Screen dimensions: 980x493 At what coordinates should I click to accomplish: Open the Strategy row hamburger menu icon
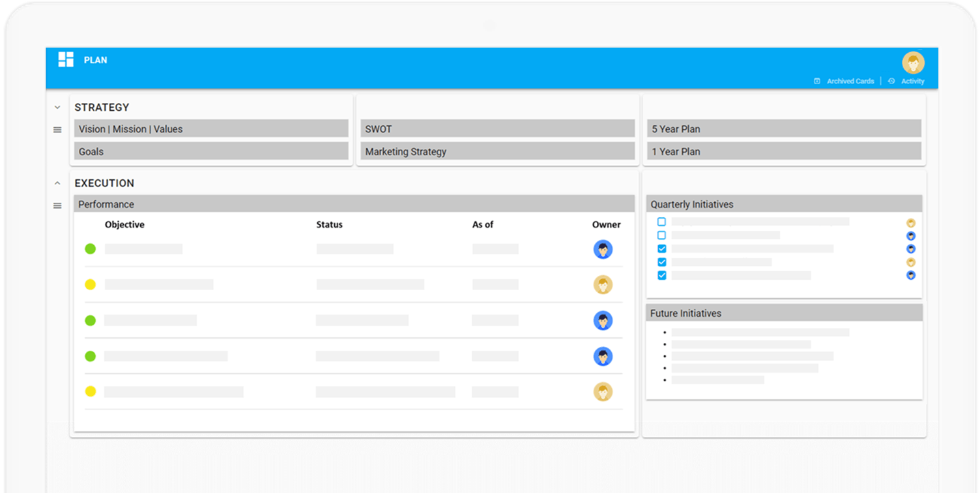(x=57, y=130)
